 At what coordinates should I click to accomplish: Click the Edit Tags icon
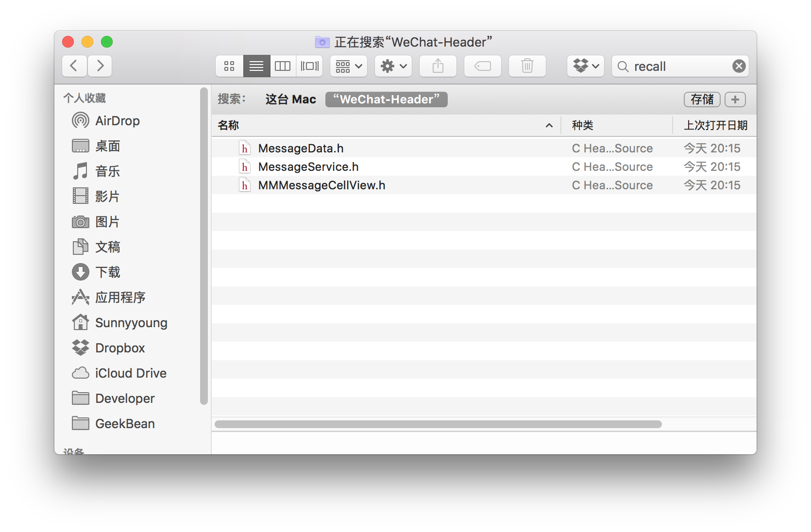click(483, 66)
